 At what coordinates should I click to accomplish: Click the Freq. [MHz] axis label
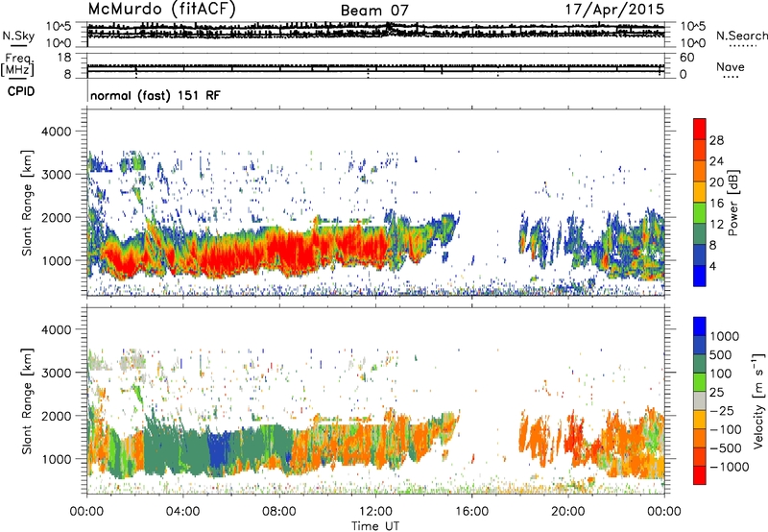click(17, 66)
